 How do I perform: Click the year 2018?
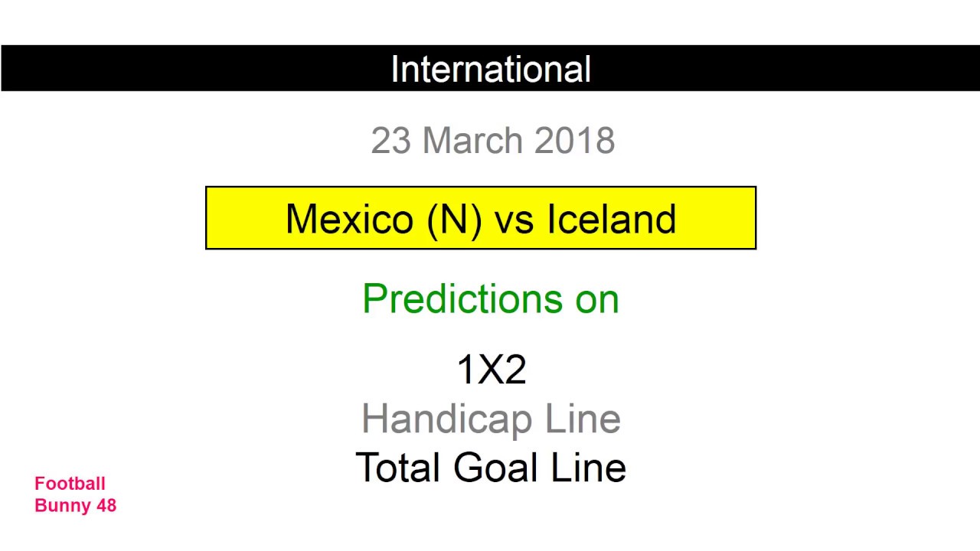[x=574, y=141]
